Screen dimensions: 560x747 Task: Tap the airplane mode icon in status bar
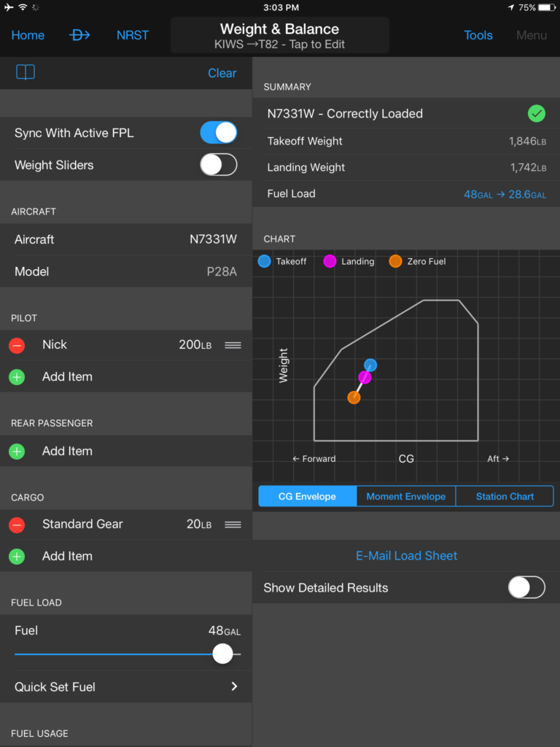[9, 7]
